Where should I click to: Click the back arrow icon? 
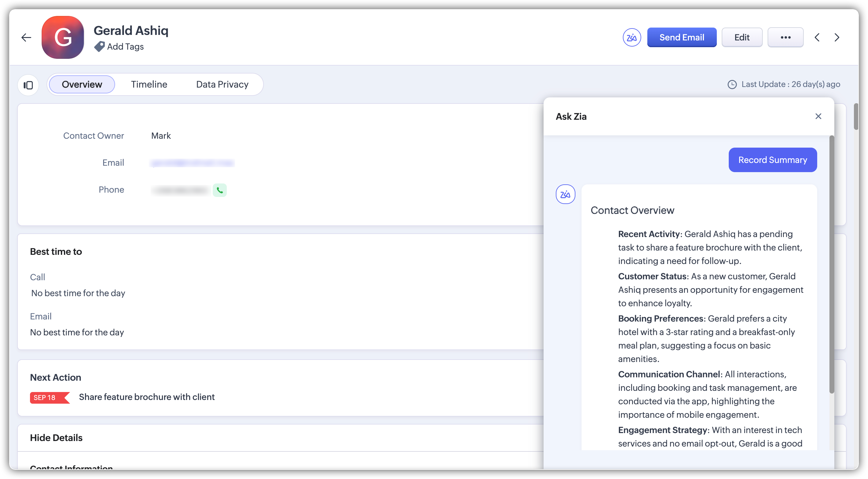tap(26, 37)
